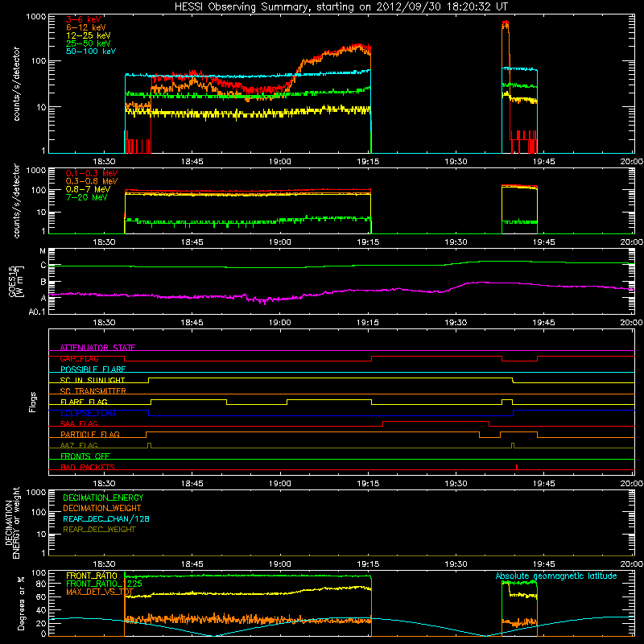Select the orange 6-12 keV legend label
Viewport: 644px width, 644px height.
[86, 27]
